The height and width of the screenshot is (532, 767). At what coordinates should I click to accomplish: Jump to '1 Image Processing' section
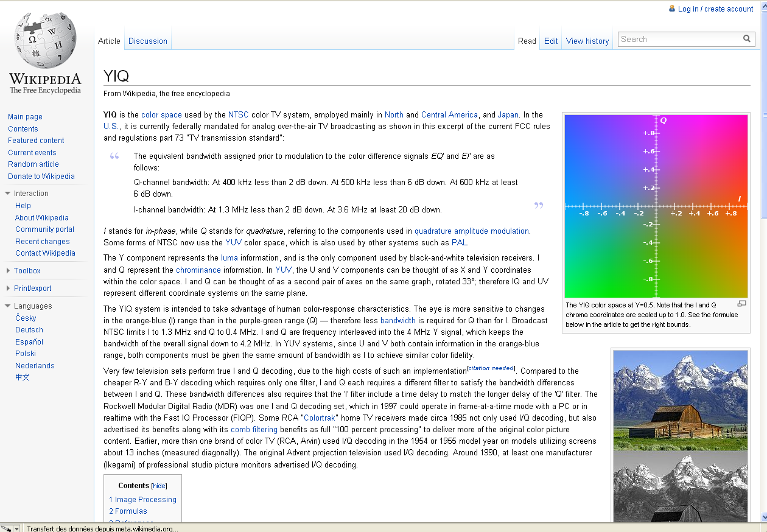click(x=142, y=500)
